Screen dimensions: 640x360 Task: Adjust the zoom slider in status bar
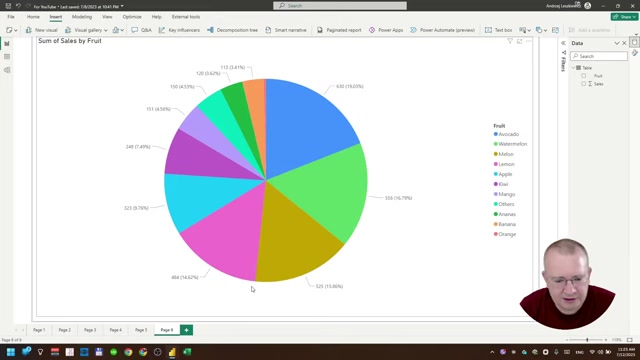pos(587,340)
